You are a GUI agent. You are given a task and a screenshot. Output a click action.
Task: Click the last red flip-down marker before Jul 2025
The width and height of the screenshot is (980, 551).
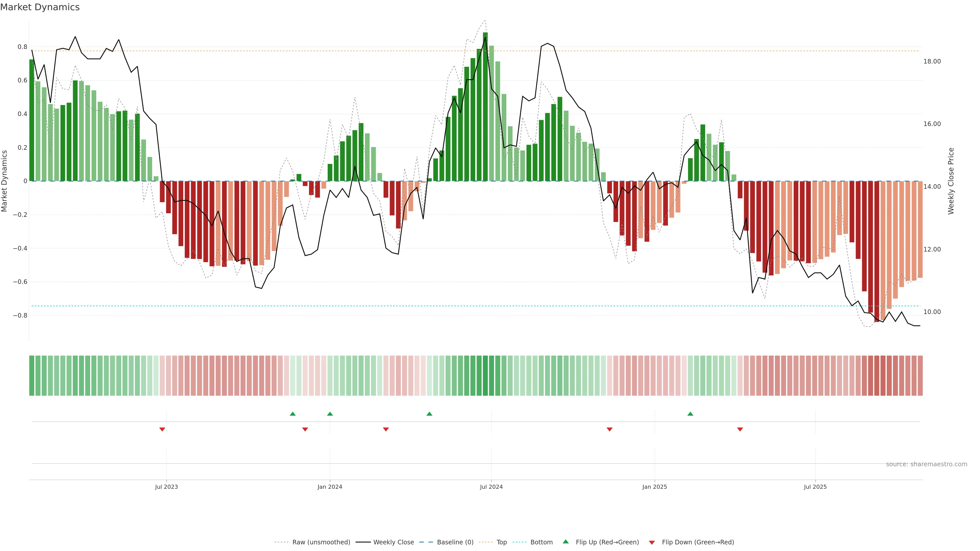pyautogui.click(x=740, y=429)
